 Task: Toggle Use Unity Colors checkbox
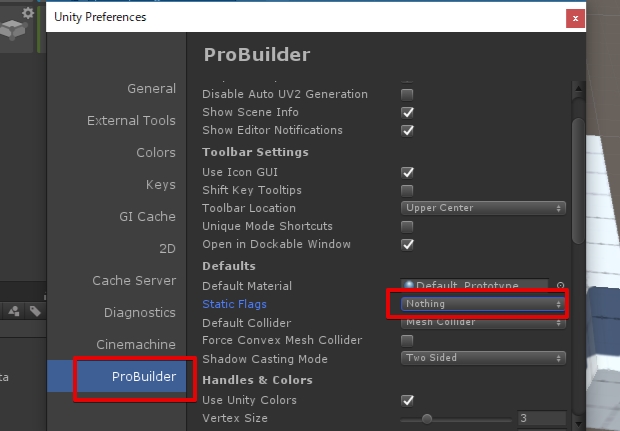click(x=407, y=401)
